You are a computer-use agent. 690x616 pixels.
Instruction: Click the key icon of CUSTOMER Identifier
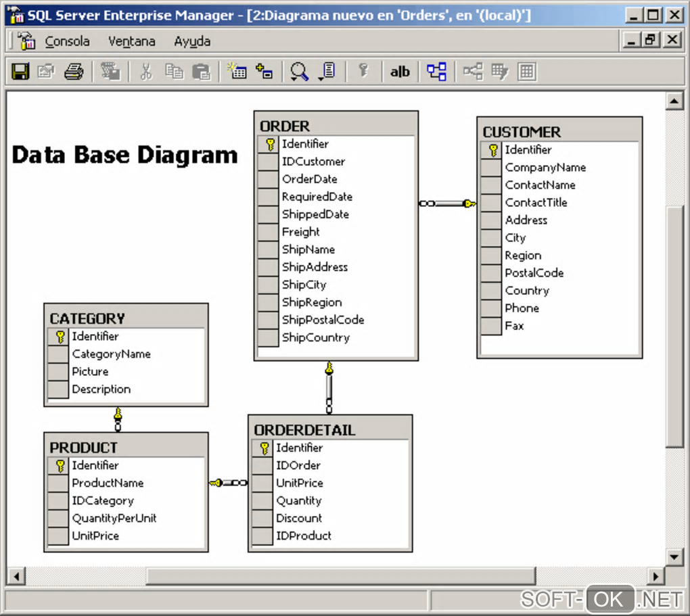pyautogui.click(x=493, y=151)
